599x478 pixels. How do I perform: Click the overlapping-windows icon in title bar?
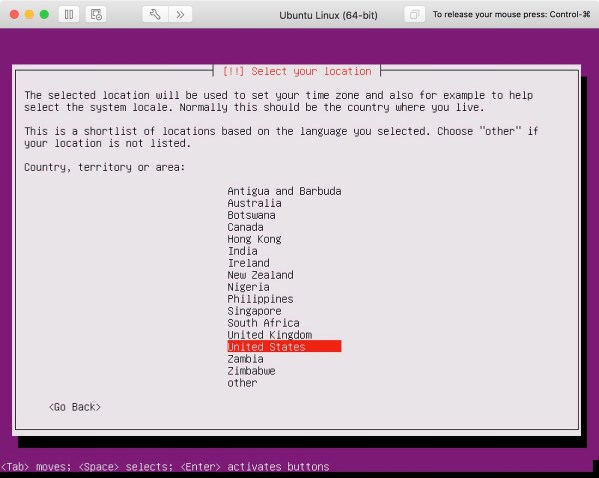coord(414,15)
